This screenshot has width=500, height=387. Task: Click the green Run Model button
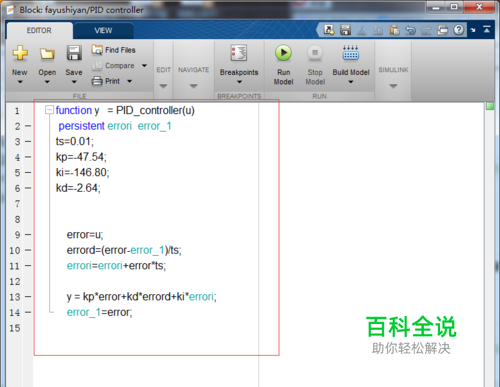[x=283, y=53]
